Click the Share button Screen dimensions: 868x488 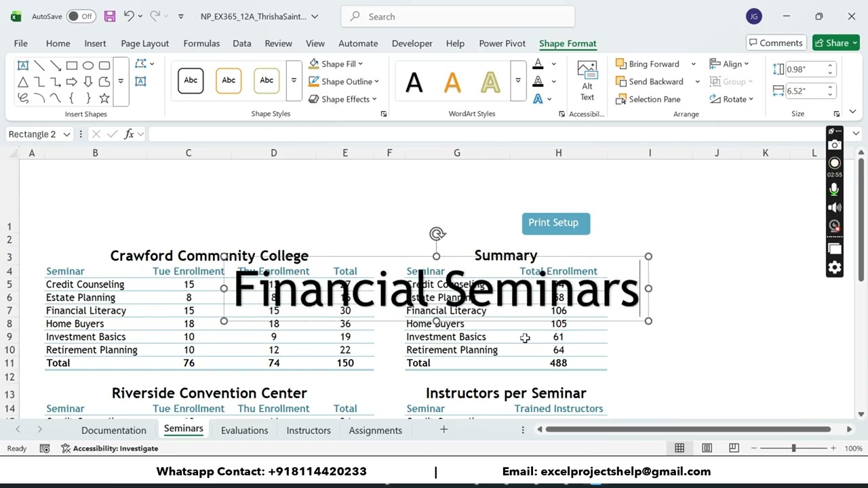coord(836,43)
